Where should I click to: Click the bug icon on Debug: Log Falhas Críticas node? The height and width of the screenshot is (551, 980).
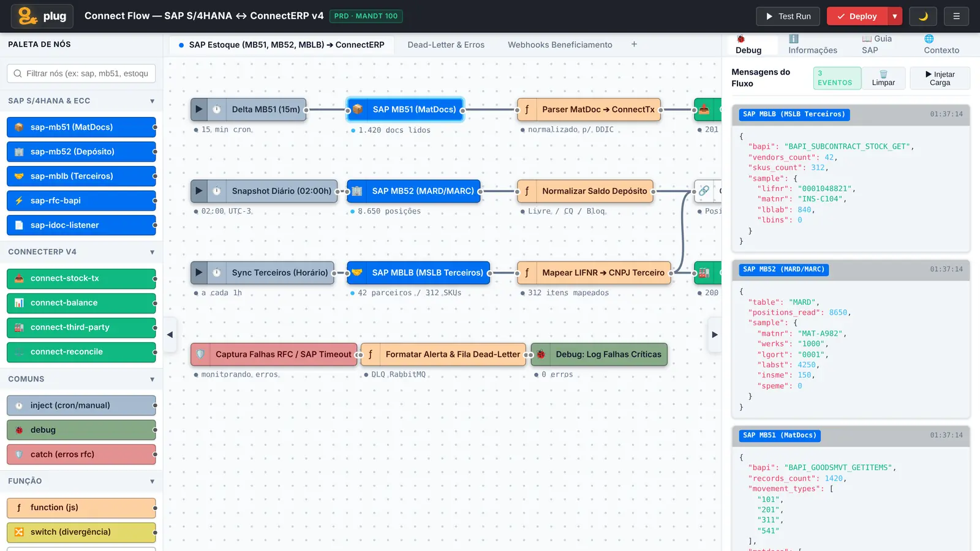[541, 354]
